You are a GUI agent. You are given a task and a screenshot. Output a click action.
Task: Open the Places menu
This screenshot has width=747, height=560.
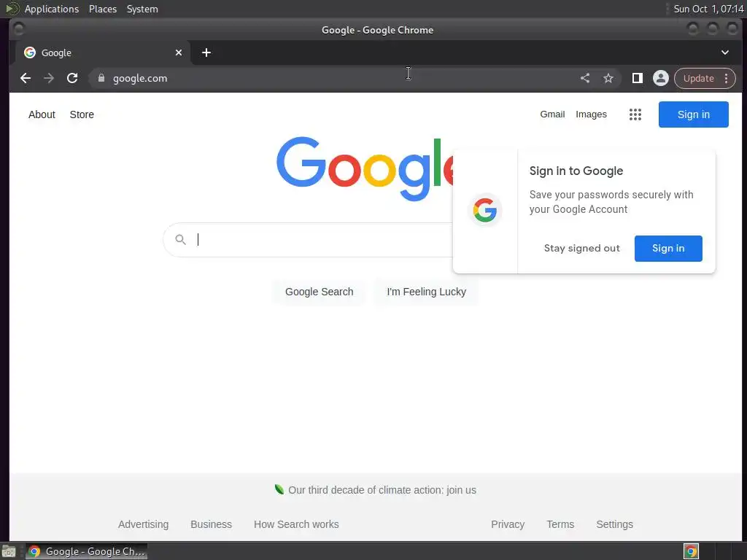click(x=103, y=9)
